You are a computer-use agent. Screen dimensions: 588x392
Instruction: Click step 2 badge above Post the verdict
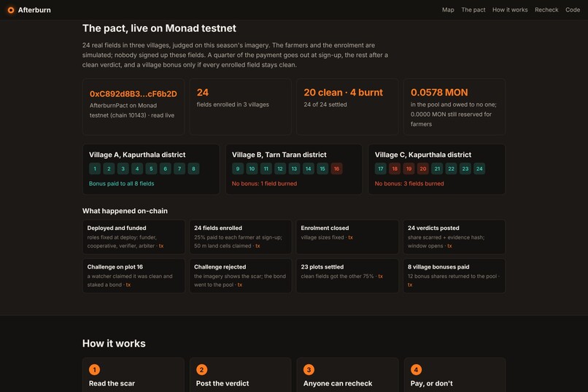(x=202, y=370)
